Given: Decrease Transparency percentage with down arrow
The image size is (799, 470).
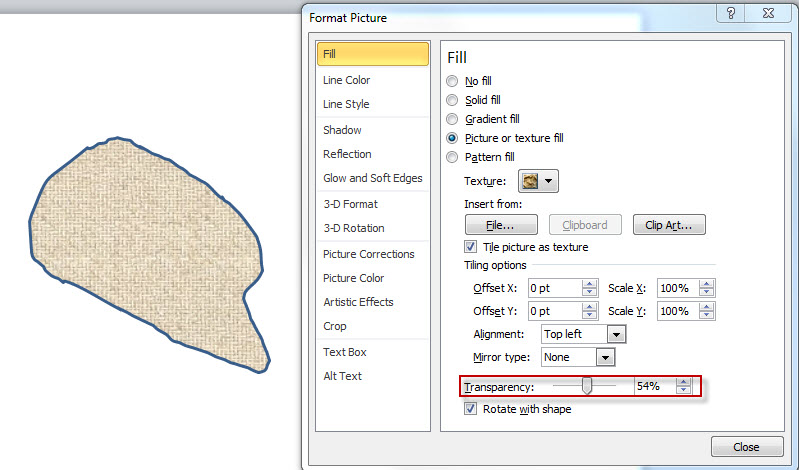Looking at the screenshot, I should click(683, 390).
